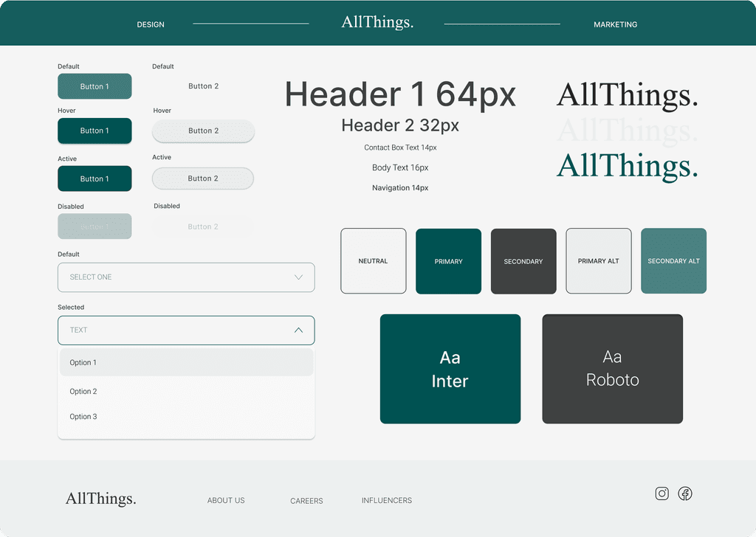The height and width of the screenshot is (537, 756).
Task: Click the Active state Button 1
Action: click(x=94, y=179)
